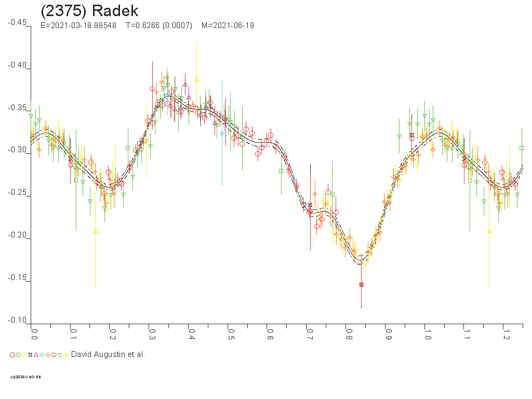The height and width of the screenshot is (399, 532).
Task: Click the cyan star legend symbol
Action: [42, 355]
